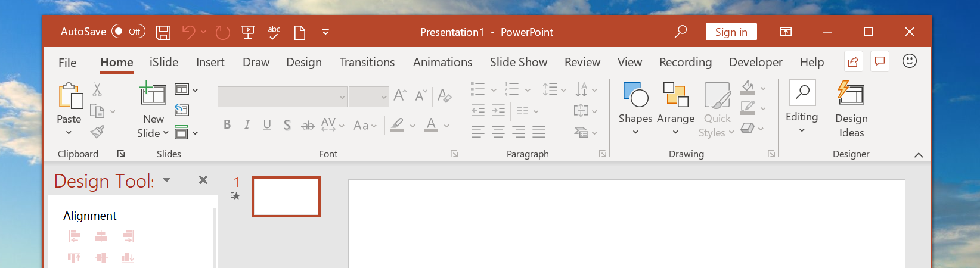Image resolution: width=980 pixels, height=268 pixels.
Task: Toggle Justify paragraph alignment
Action: point(539,132)
